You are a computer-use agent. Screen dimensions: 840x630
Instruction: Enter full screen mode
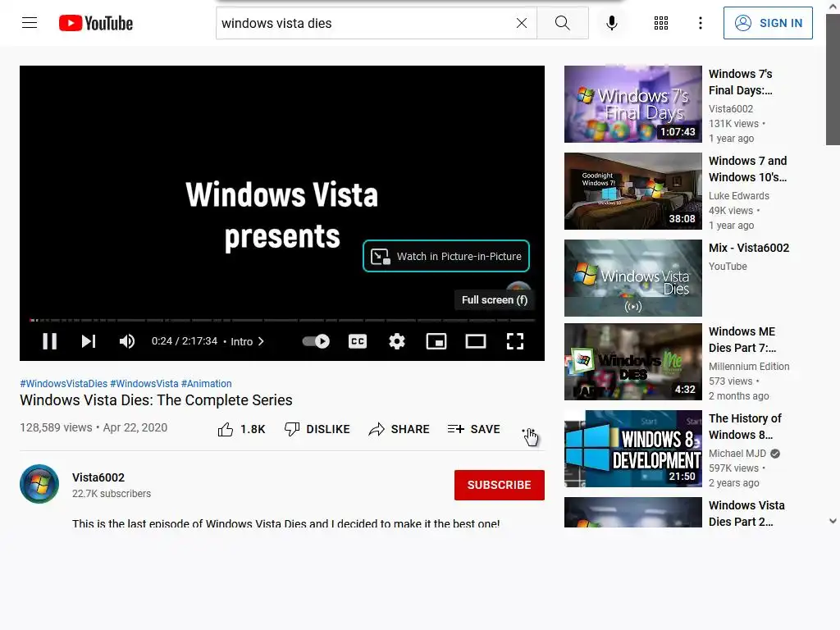point(515,341)
